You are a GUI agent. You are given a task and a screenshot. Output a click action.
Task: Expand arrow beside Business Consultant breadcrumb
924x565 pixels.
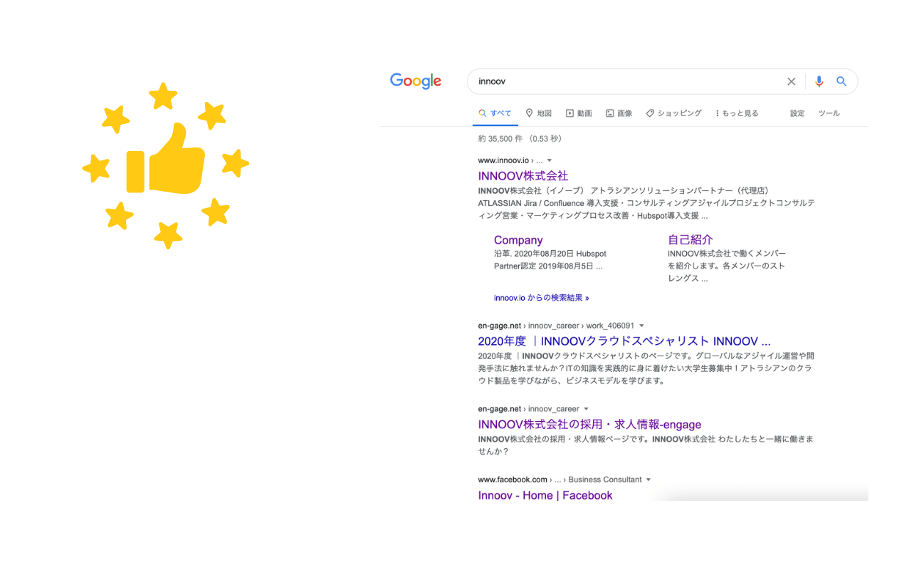coord(649,480)
